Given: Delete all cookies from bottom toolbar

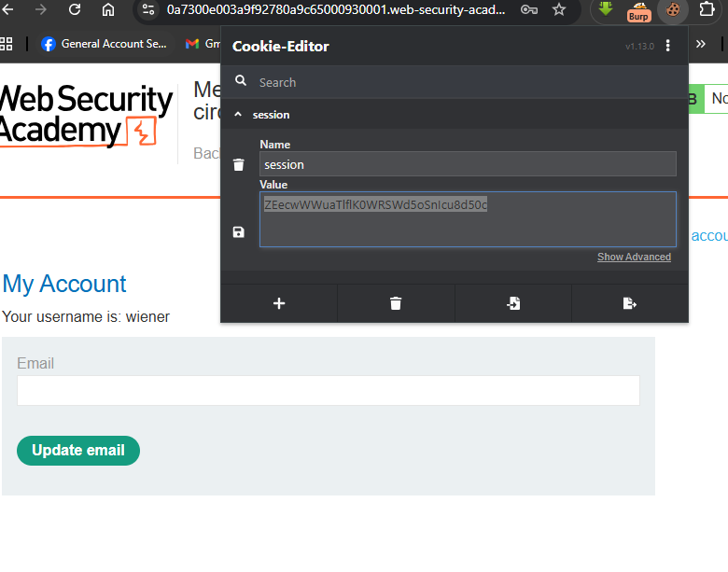Looking at the screenshot, I should point(396,303).
